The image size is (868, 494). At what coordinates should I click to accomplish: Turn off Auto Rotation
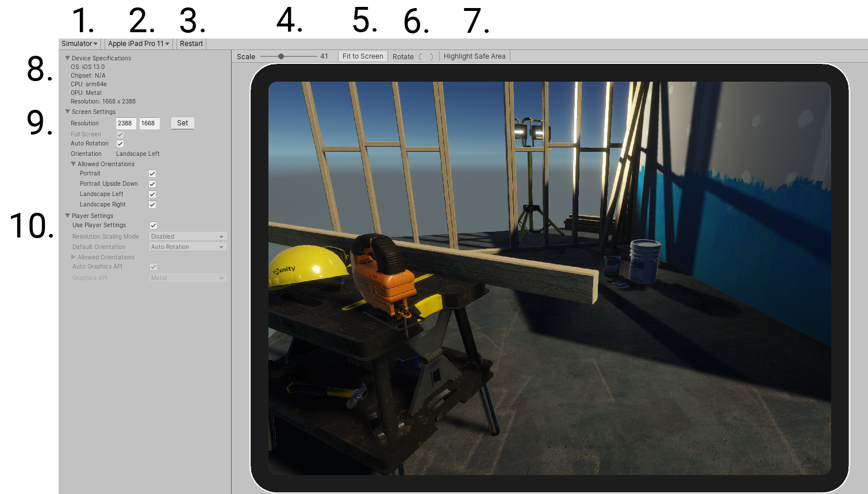[x=120, y=143]
